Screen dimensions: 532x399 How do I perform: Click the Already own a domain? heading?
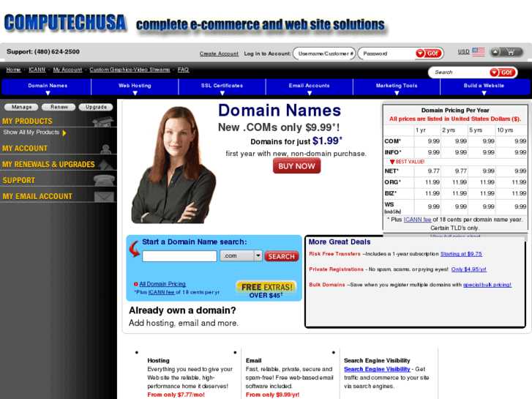click(x=182, y=310)
